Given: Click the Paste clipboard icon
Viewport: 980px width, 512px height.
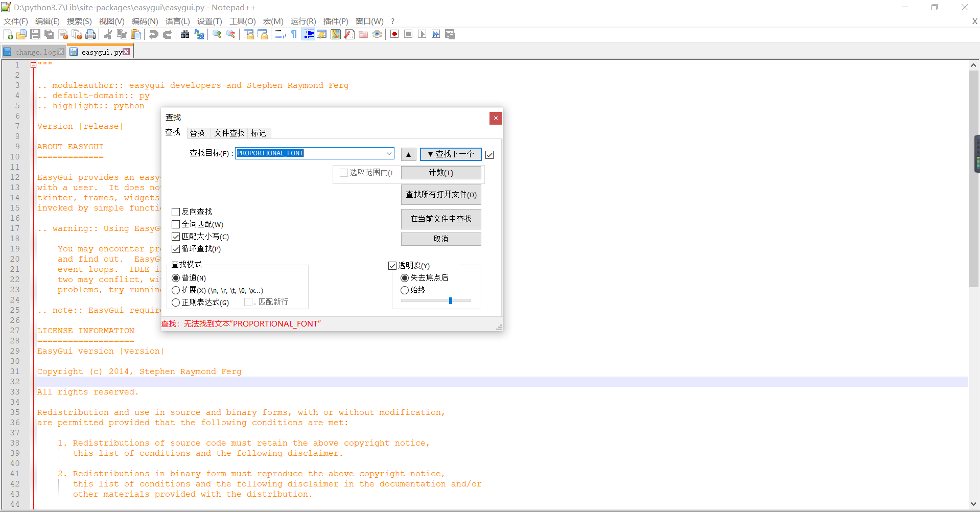Looking at the screenshot, I should [x=135, y=34].
